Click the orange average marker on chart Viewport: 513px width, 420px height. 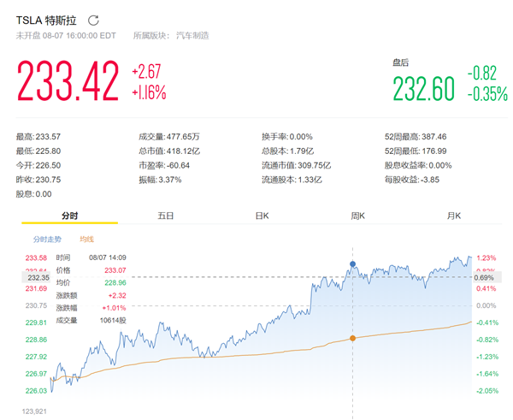coord(352,338)
